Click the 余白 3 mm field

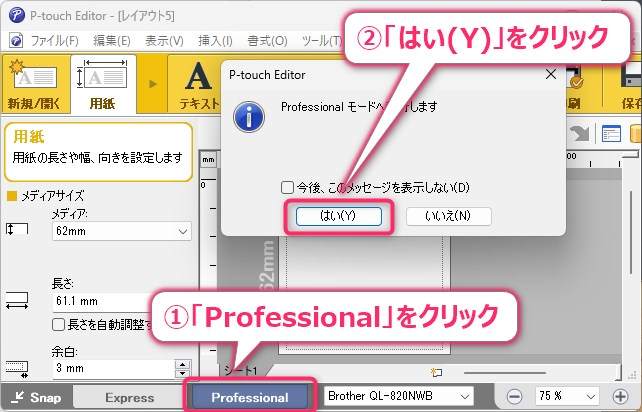point(113,368)
